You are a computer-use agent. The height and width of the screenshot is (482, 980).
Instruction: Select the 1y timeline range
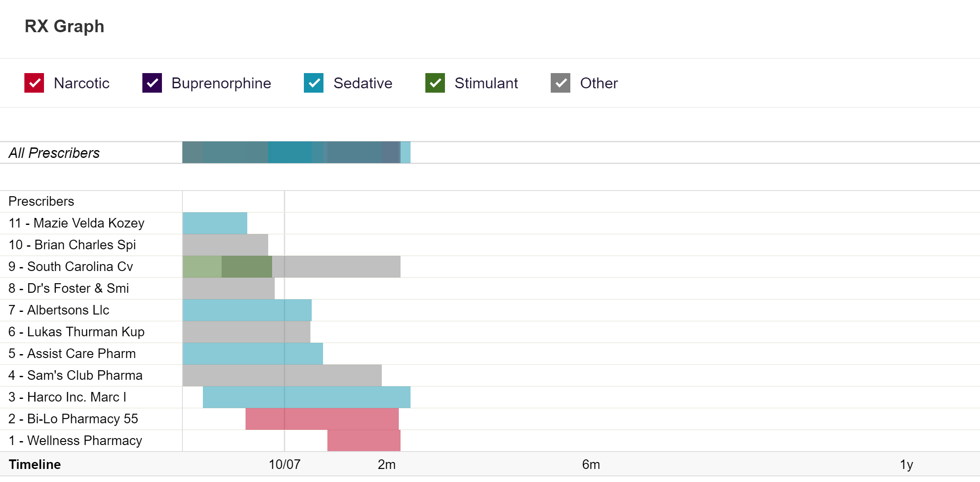pos(906,465)
